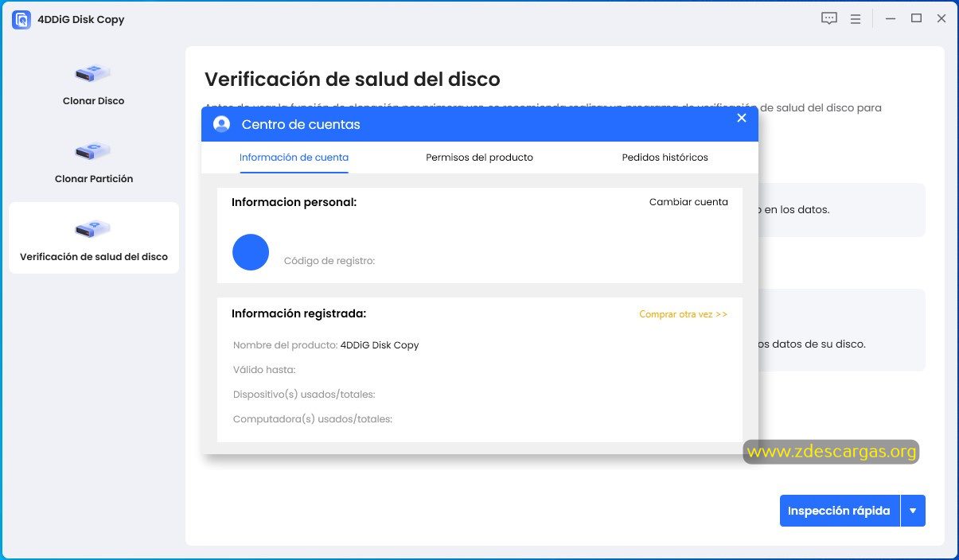Select the Nombre del producto row
959x560 pixels.
(x=326, y=345)
